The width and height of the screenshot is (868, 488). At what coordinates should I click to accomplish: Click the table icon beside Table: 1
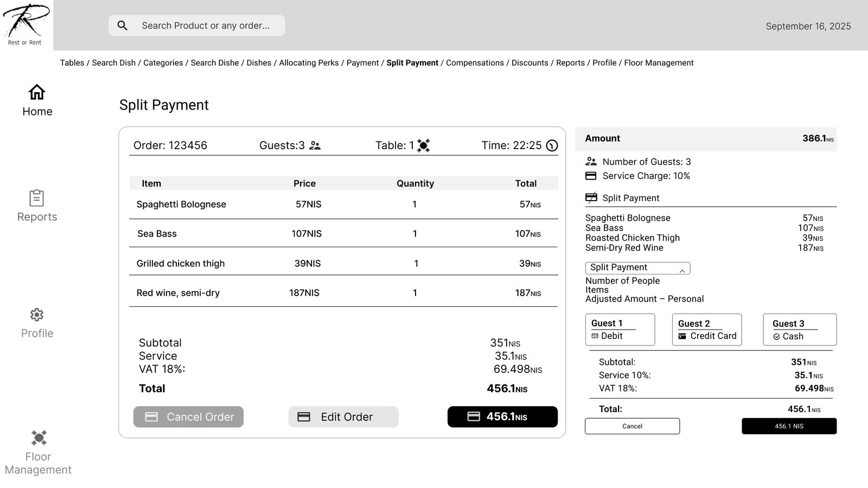[423, 145]
